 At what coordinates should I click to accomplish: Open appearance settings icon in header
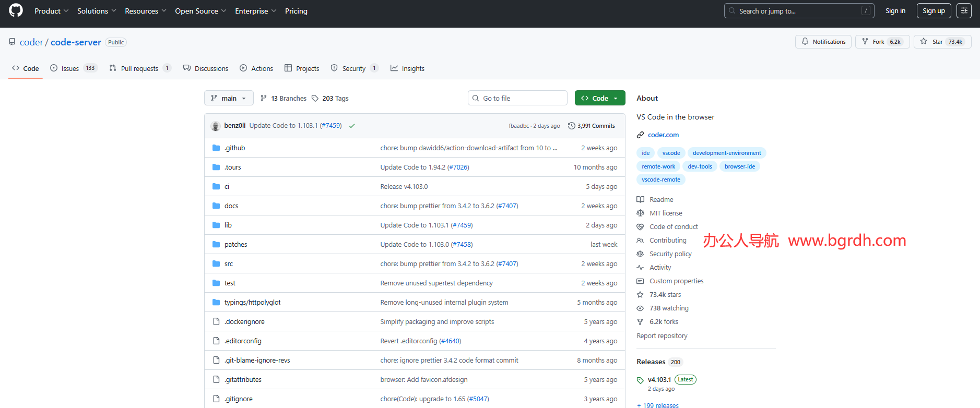964,11
